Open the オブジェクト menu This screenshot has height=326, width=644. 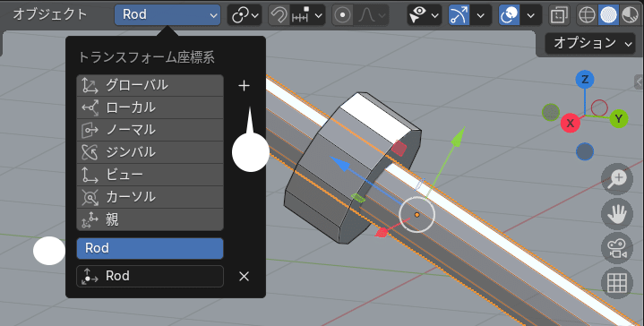pos(49,14)
